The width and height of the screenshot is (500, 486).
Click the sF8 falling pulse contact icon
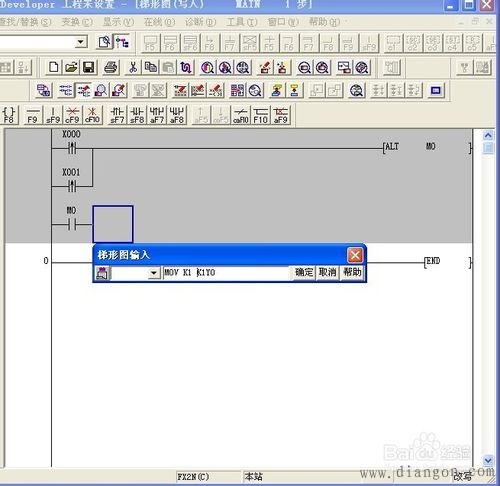(x=137, y=115)
